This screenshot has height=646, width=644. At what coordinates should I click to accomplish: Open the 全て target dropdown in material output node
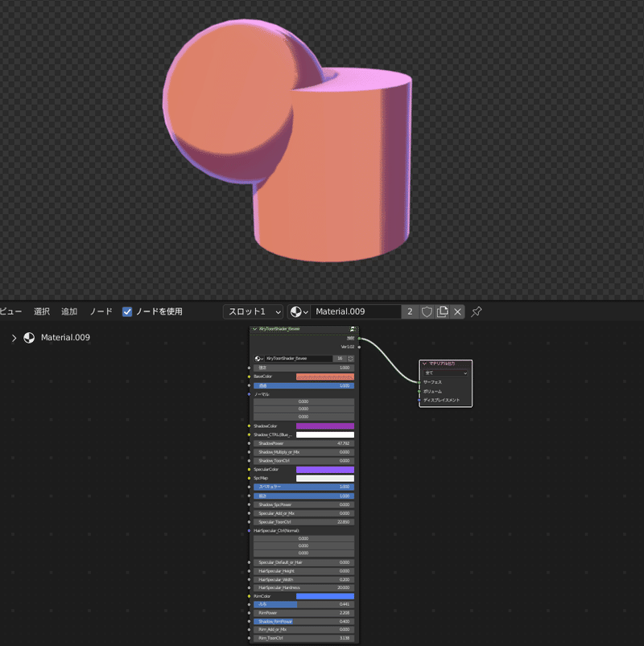coord(446,372)
